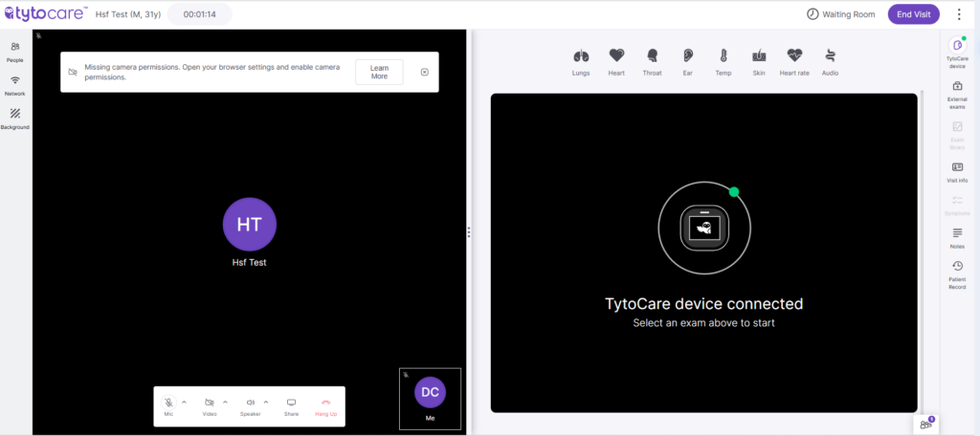Click the Me self-view thumbnail
Image resolution: width=980 pixels, height=436 pixels.
coord(430,399)
